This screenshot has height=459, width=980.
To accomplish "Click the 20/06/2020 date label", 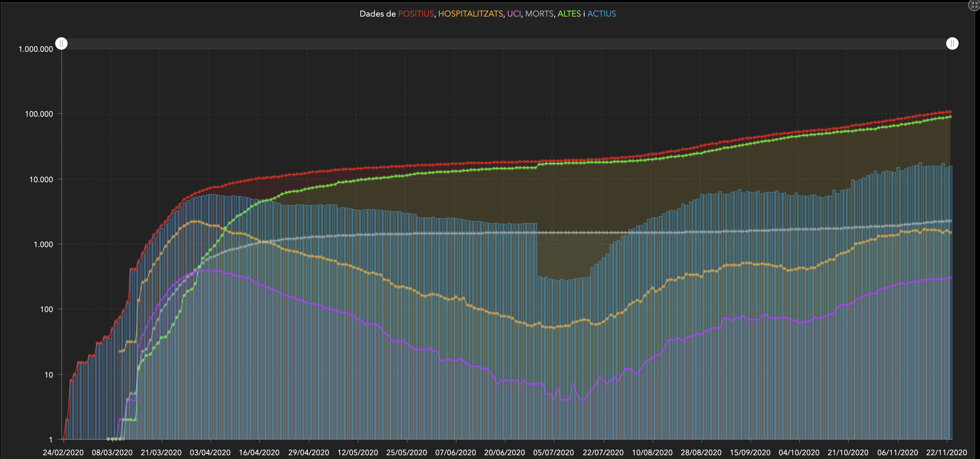I will pos(504,452).
